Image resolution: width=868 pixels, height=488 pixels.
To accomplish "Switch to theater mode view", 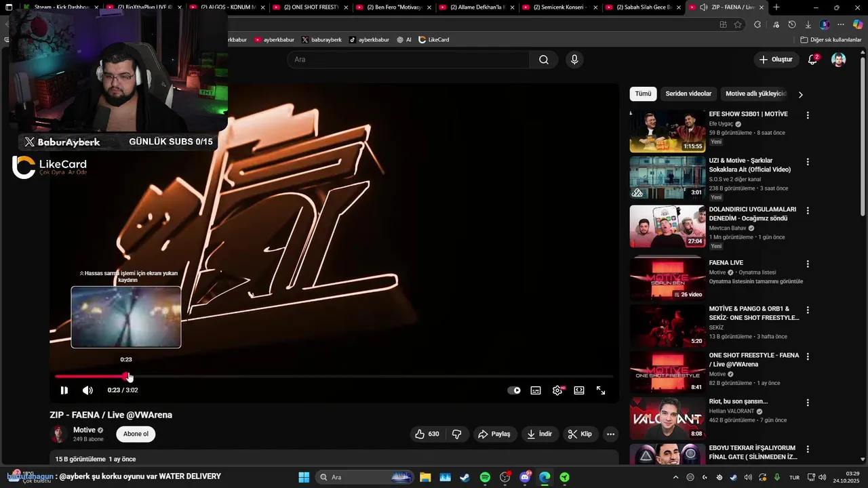I will (x=579, y=390).
